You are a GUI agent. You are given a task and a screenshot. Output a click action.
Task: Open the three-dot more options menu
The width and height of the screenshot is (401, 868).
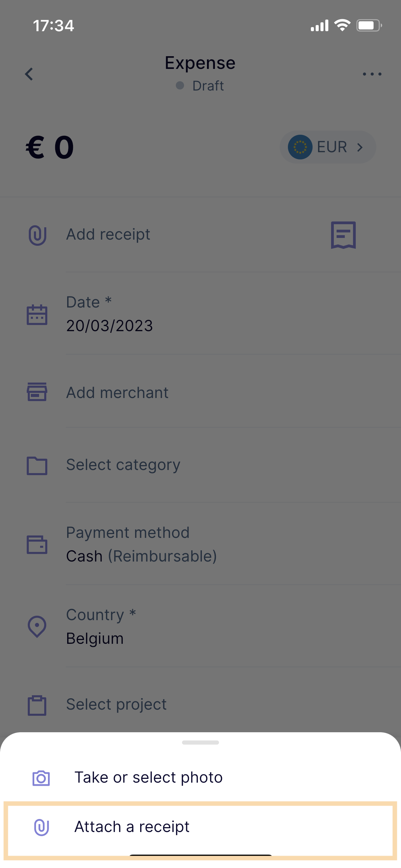(x=372, y=74)
